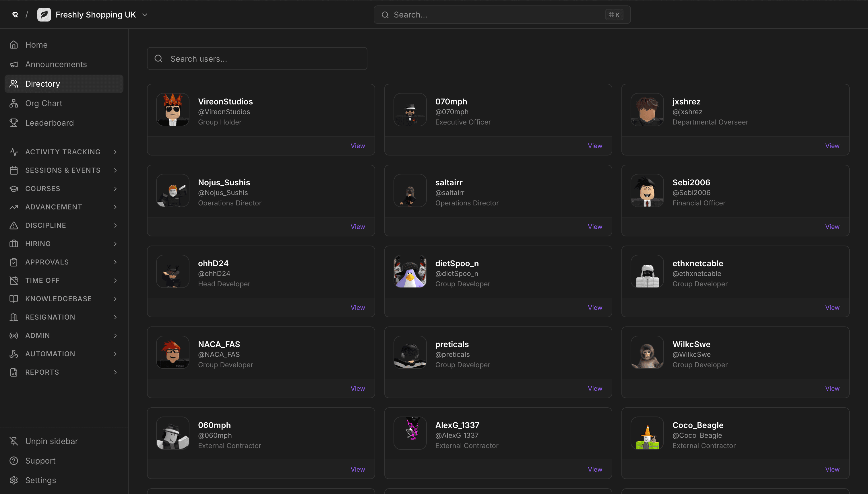Click the Admin broadcast icon
This screenshot has width=868, height=494.
[x=14, y=335]
